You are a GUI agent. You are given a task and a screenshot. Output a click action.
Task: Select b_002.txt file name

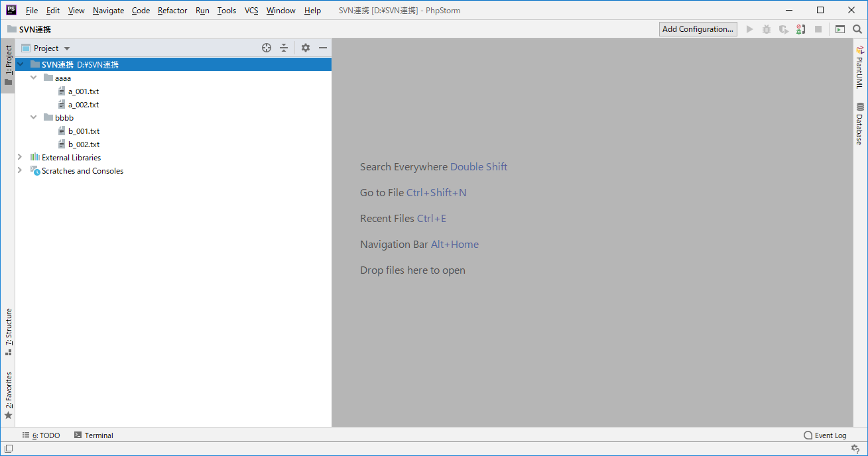[x=84, y=144]
